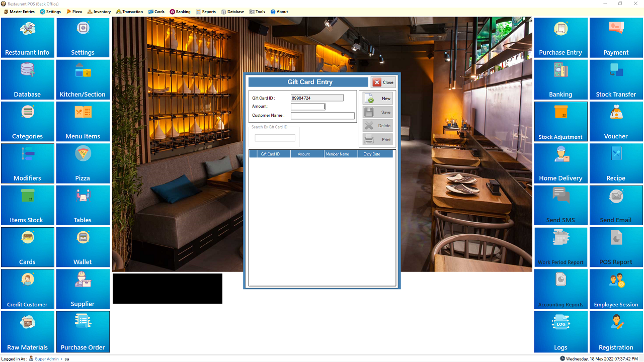Close the Gift Card Entry dialog

tap(383, 82)
